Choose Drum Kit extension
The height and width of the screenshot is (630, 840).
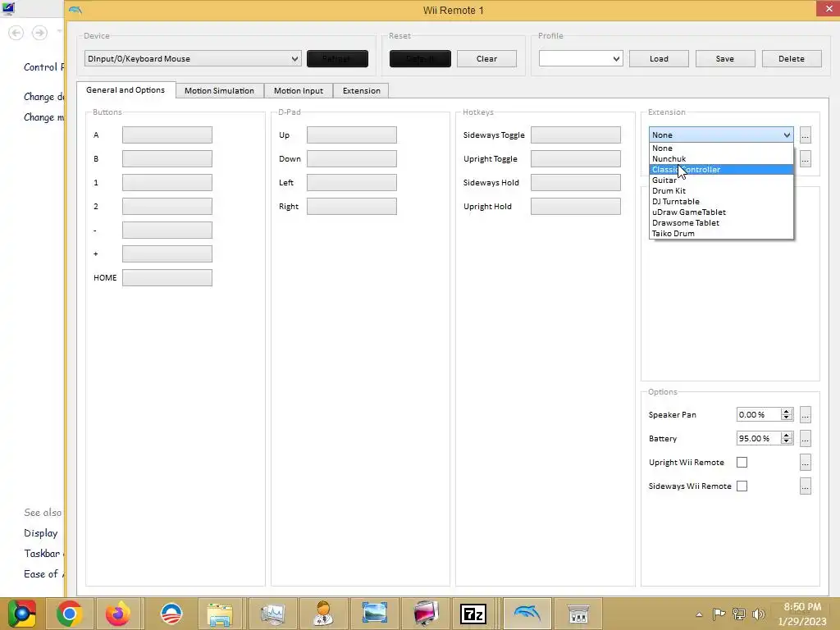click(721, 190)
